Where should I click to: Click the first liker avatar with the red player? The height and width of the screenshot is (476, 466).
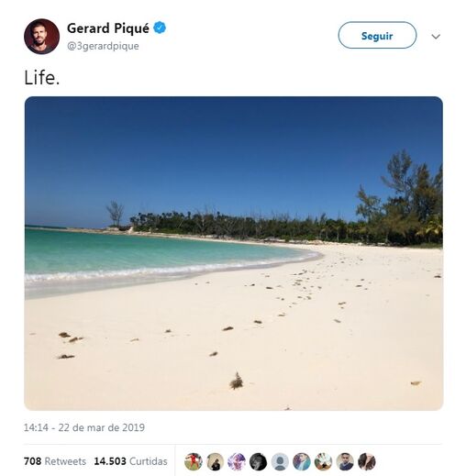pyautogui.click(x=194, y=461)
